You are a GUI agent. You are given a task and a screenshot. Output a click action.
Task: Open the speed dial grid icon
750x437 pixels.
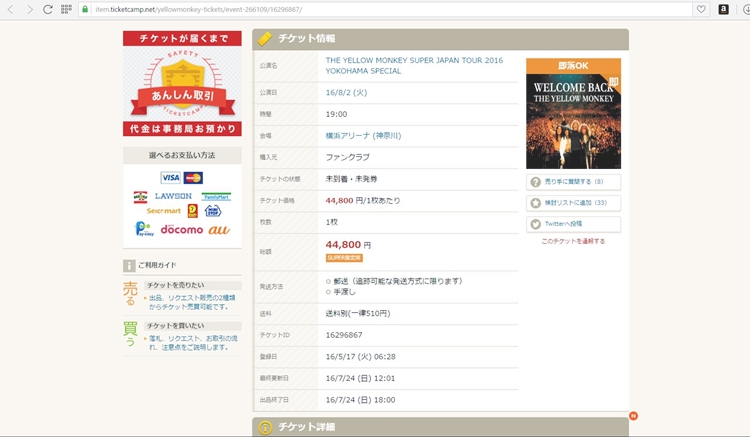point(66,9)
